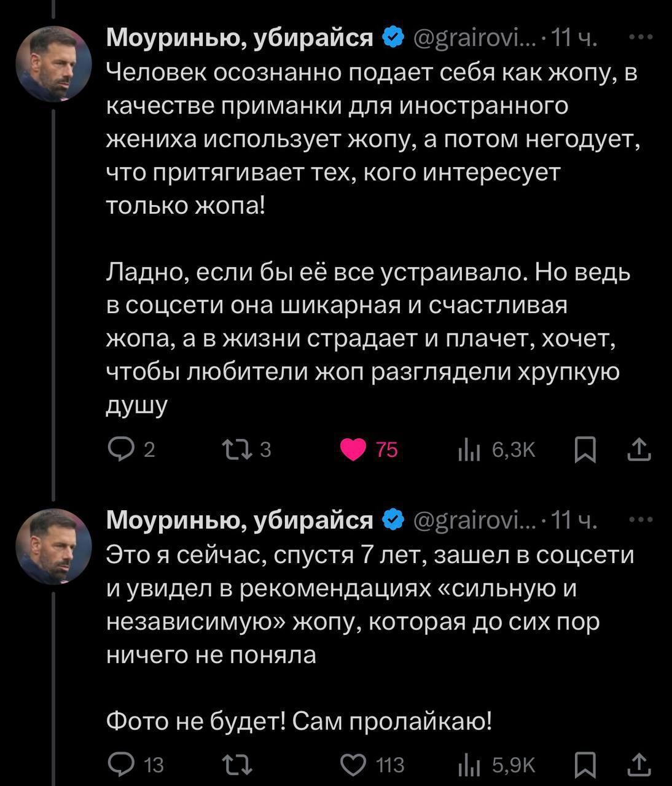Bookmark the second tweet
Screen dimensions: 672x786
pos(585,765)
